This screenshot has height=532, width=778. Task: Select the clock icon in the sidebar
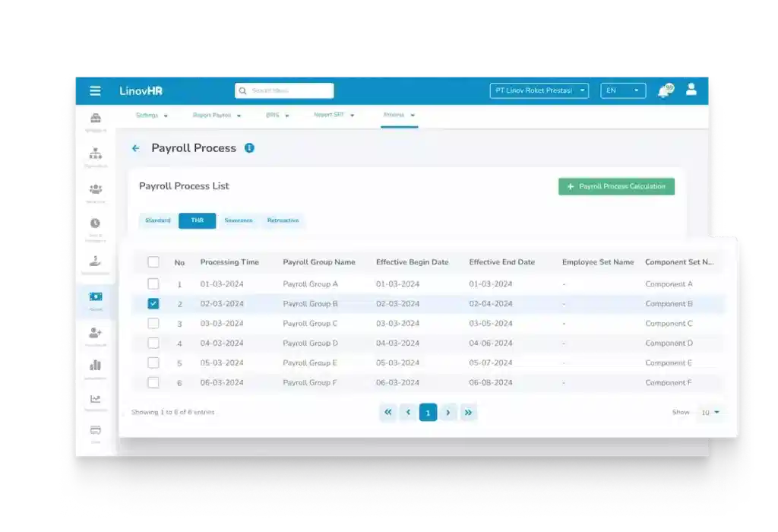[x=95, y=223]
